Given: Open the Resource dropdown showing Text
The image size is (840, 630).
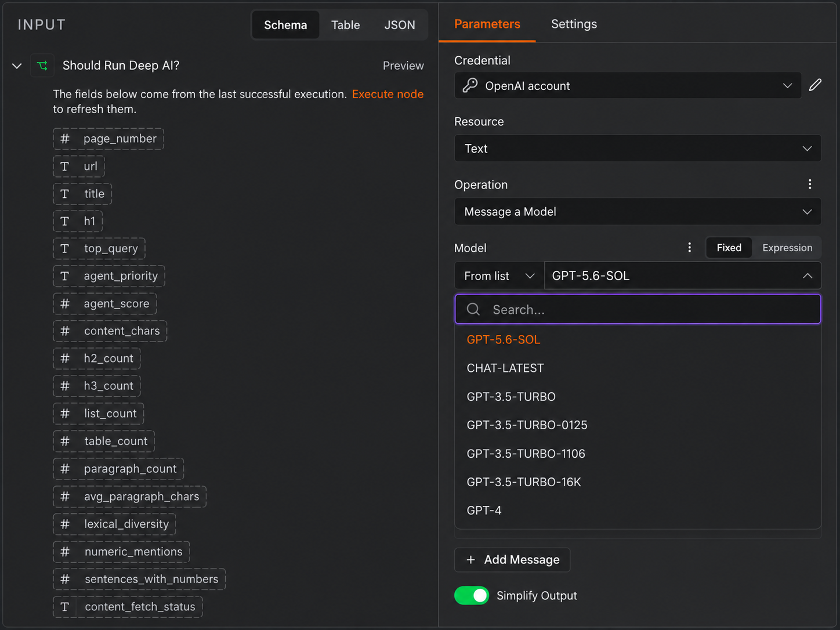Looking at the screenshot, I should pyautogui.click(x=638, y=149).
